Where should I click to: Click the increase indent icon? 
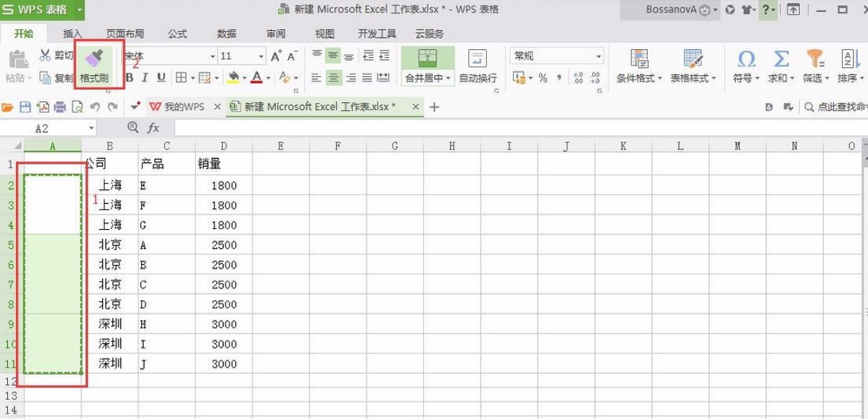pos(385,55)
